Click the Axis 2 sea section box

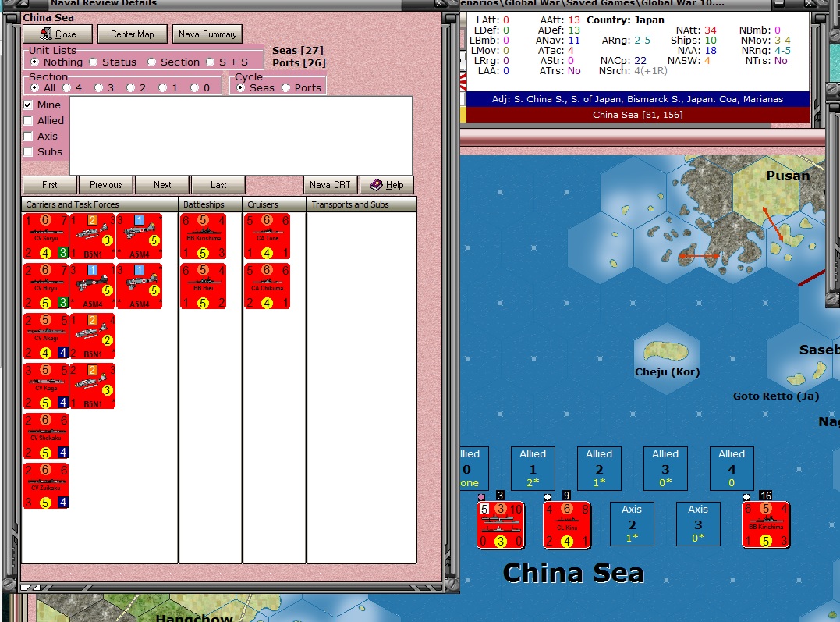pos(632,524)
